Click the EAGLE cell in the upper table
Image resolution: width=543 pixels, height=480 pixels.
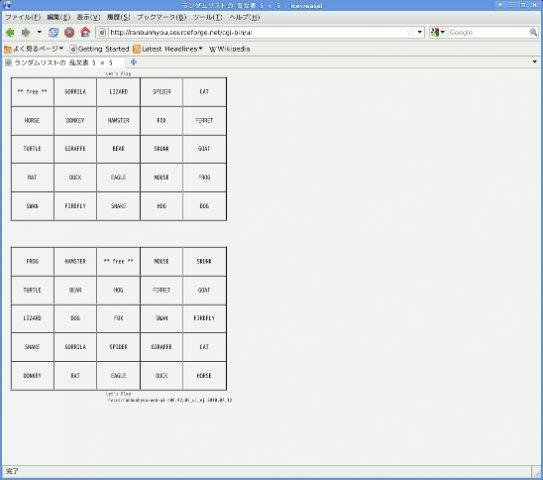[x=118, y=178]
